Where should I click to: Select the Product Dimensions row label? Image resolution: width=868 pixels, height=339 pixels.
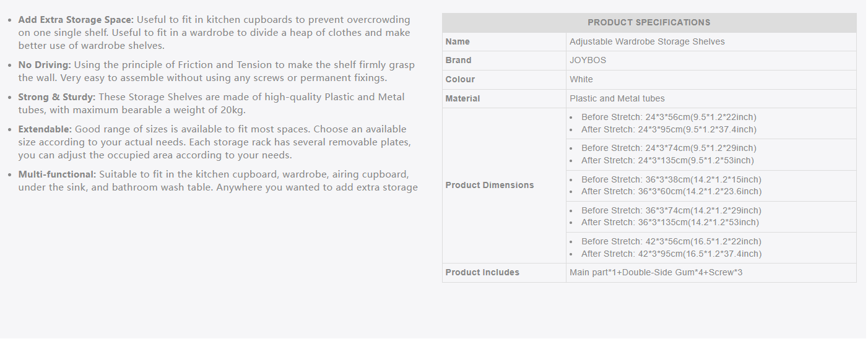(x=490, y=185)
